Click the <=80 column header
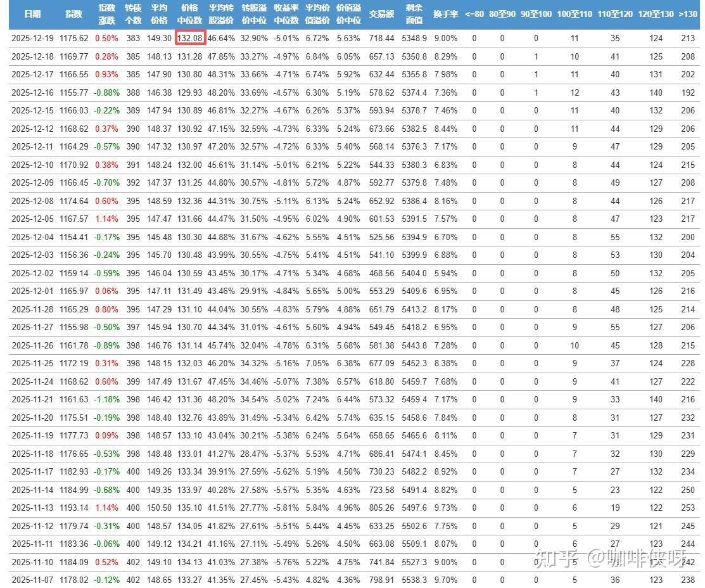This screenshot has width=705, height=588. click(474, 14)
